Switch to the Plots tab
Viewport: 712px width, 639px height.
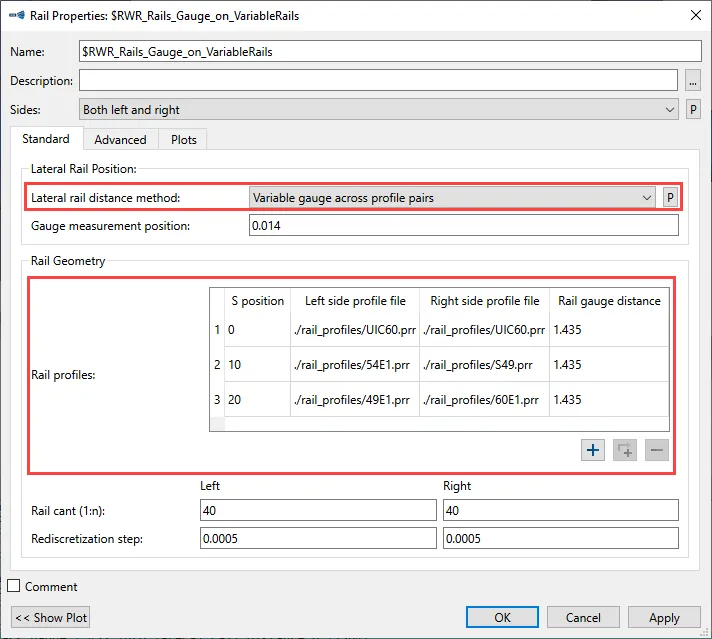(184, 140)
